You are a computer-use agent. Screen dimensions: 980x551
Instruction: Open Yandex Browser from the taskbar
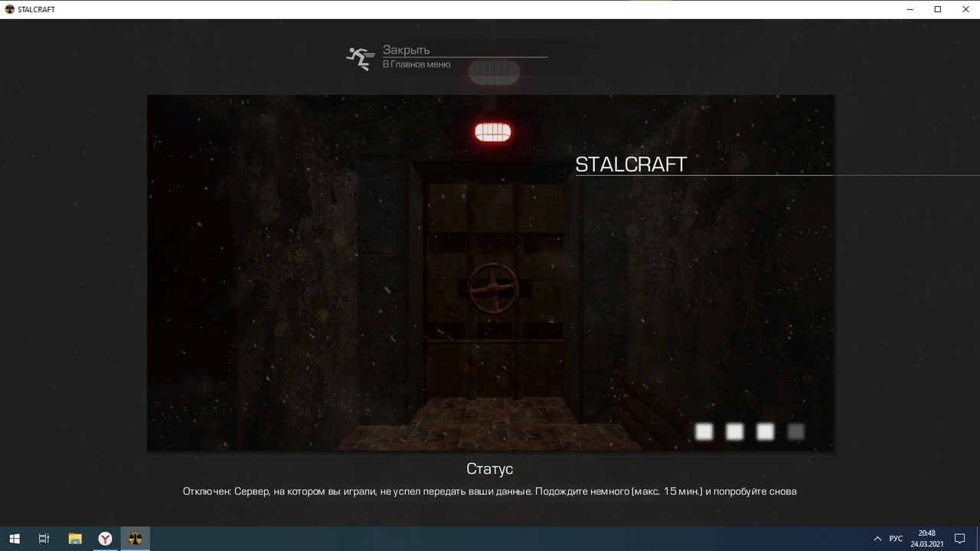click(x=105, y=539)
